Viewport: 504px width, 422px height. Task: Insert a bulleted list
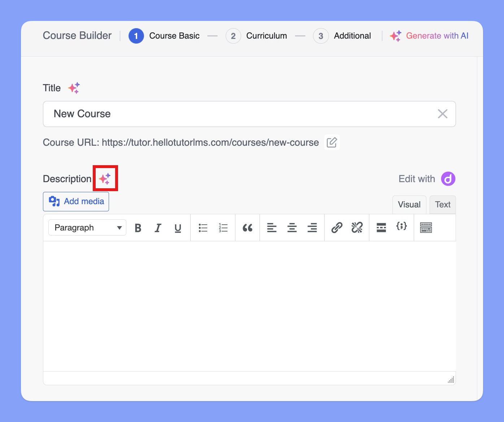(203, 228)
